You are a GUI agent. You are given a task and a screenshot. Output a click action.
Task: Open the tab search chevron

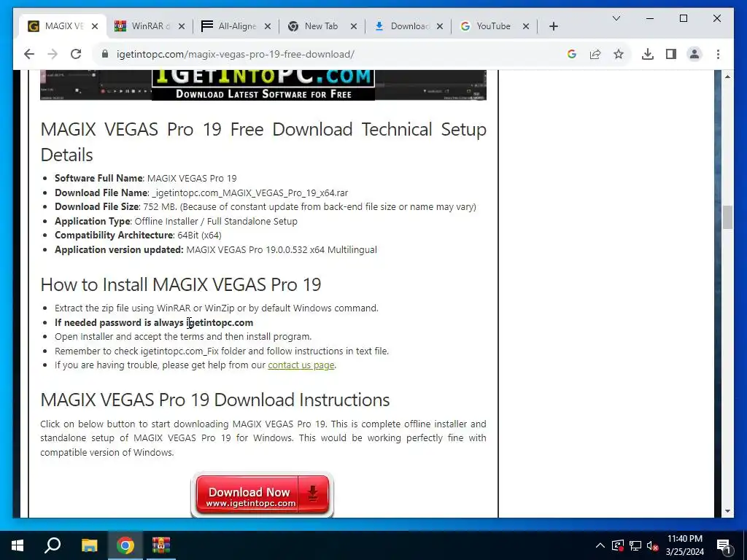(616, 18)
